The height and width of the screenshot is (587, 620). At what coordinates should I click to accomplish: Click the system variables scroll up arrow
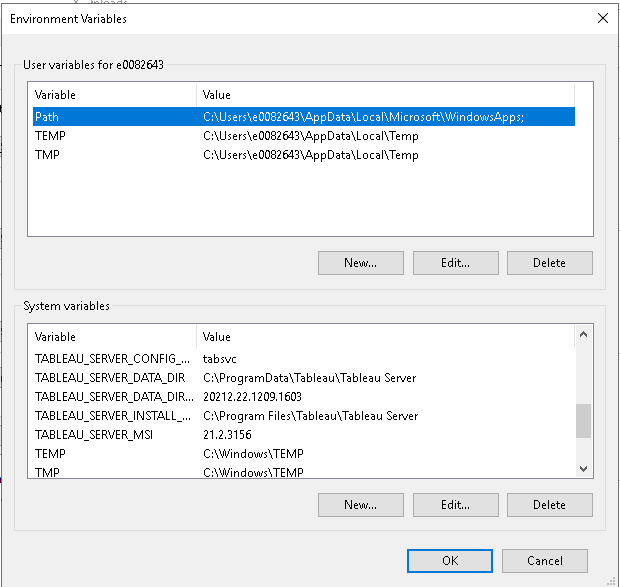(x=583, y=334)
